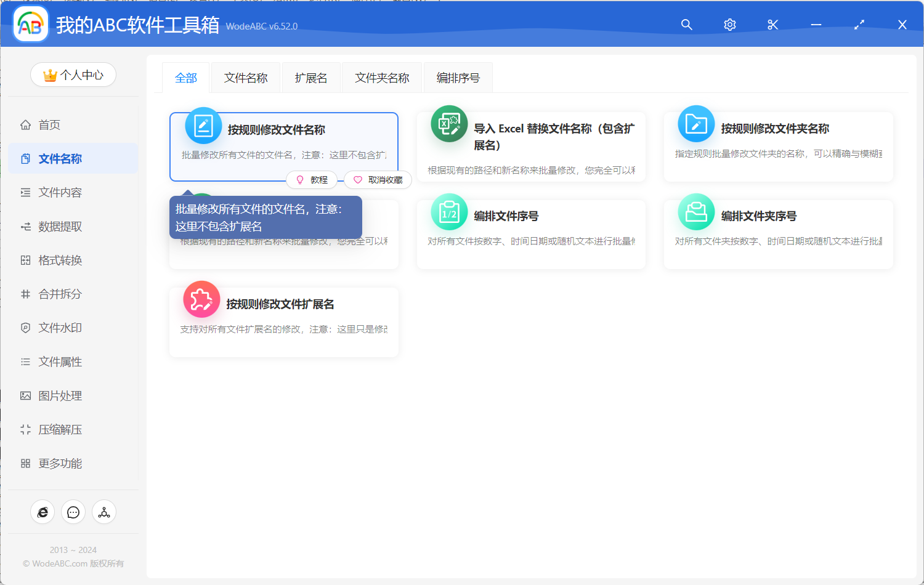The width and height of the screenshot is (924, 585).
Task: Select 图片处理 in the sidebar
Action: (x=60, y=395)
